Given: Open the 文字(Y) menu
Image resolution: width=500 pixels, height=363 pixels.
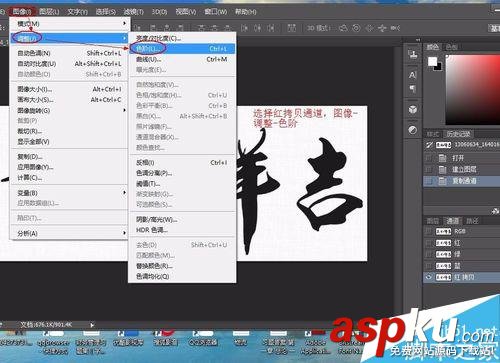Looking at the screenshot, I should click(77, 12).
